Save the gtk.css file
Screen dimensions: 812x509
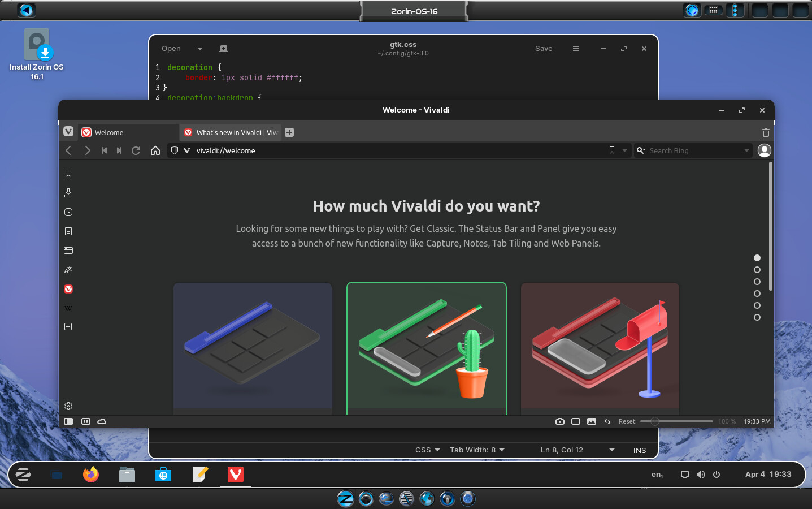coord(544,49)
